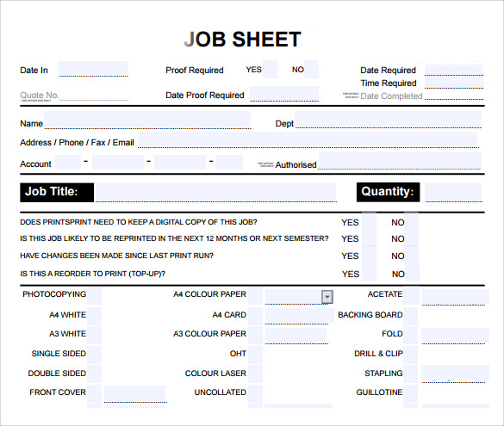Click the first Account number box
Image resolution: width=504 pixels, height=426 pixels.
point(68,162)
